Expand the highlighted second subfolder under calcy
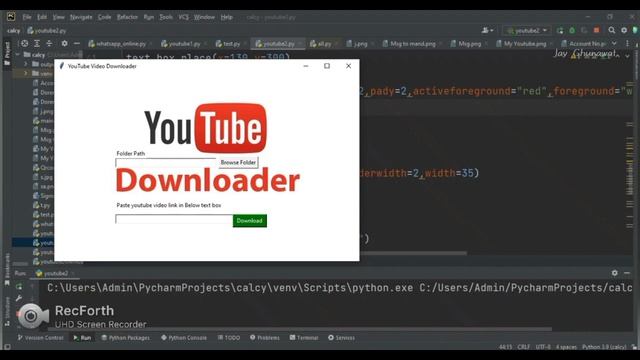Viewport: 640px width, 360px height. [26, 73]
